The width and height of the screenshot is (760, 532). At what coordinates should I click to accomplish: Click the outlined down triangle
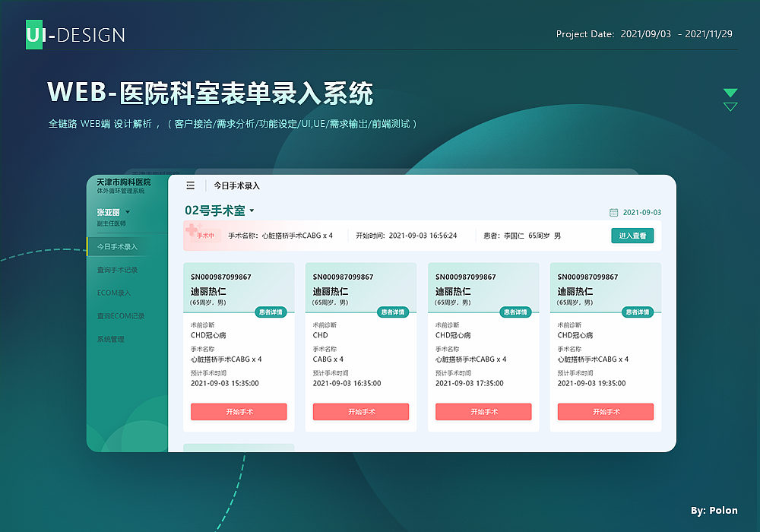[x=730, y=106]
